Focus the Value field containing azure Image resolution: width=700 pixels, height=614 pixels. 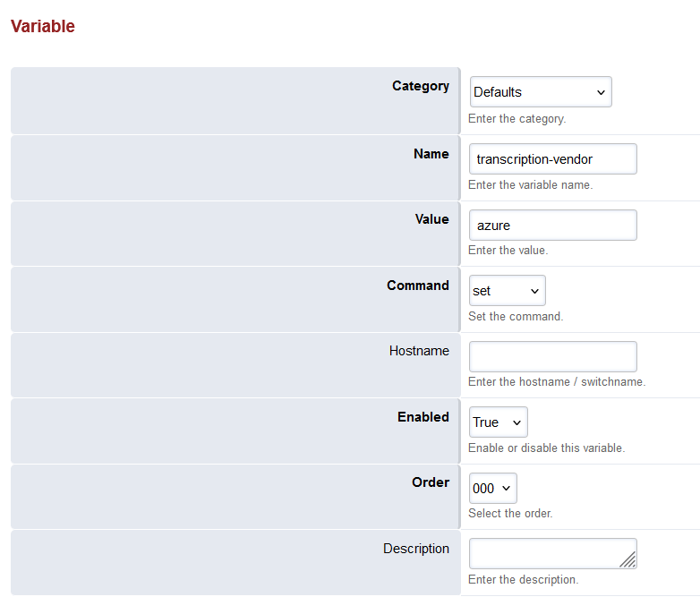pyautogui.click(x=552, y=226)
